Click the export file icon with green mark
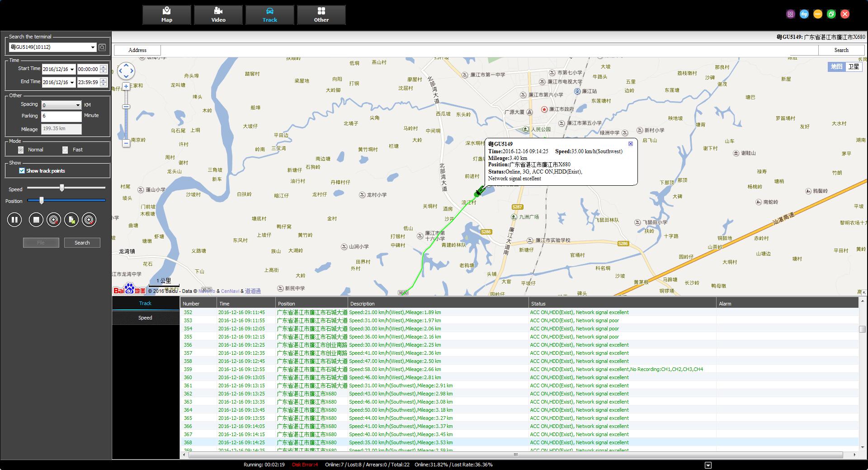The width and height of the screenshot is (868, 470). [x=71, y=220]
